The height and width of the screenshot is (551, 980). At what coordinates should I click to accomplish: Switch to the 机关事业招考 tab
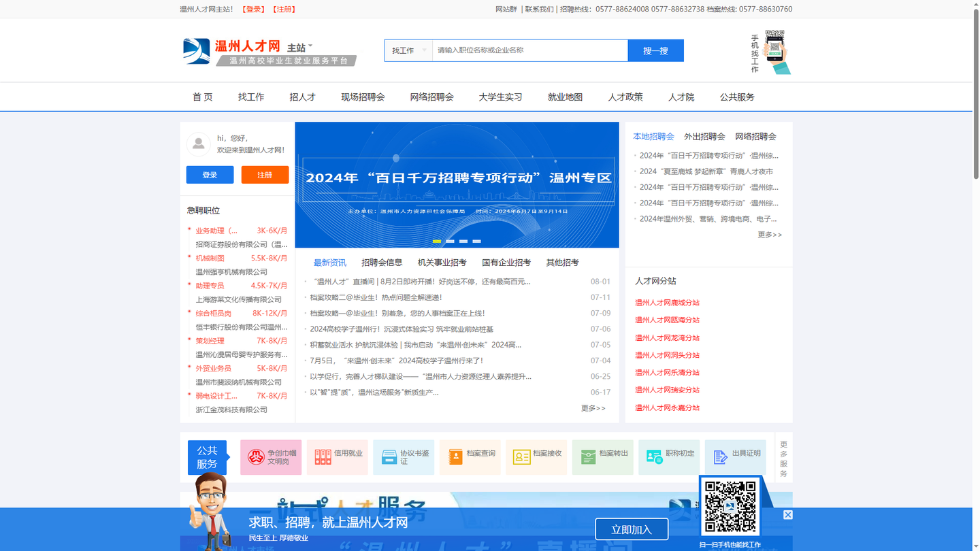442,263
